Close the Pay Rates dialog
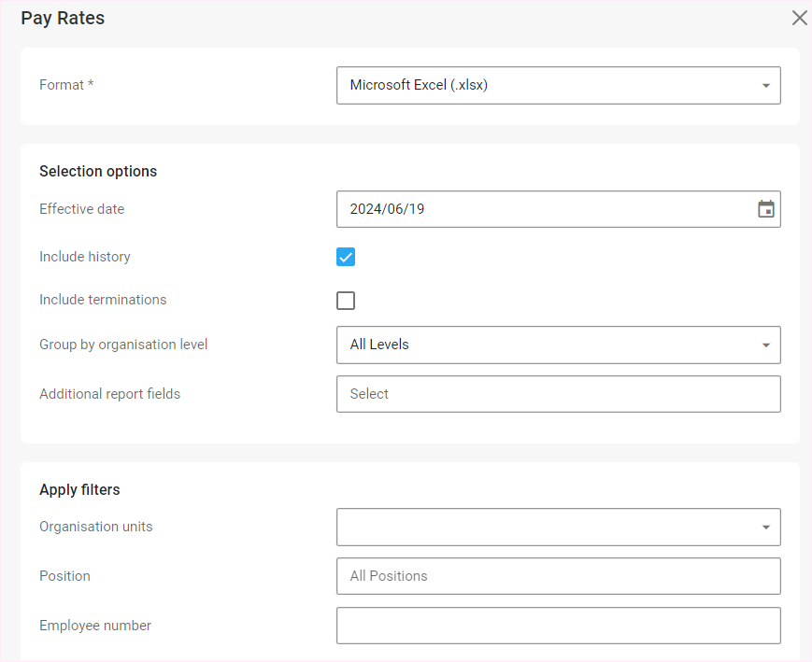The image size is (812, 662). pos(799,18)
